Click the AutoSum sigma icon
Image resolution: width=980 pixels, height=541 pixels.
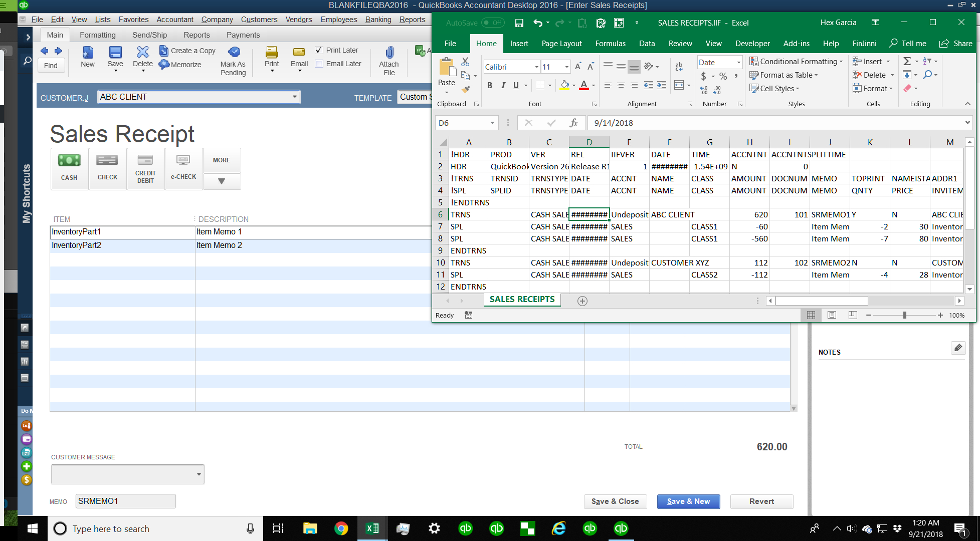click(x=907, y=61)
